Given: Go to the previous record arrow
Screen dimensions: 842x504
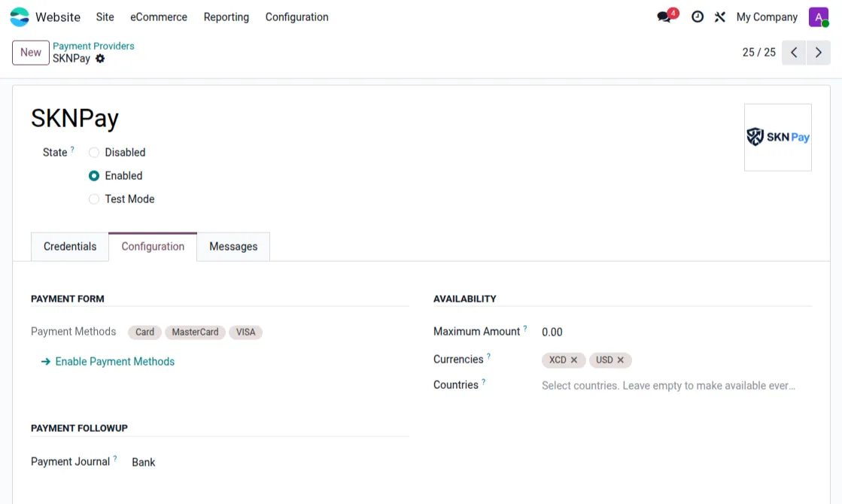Looking at the screenshot, I should pos(794,53).
